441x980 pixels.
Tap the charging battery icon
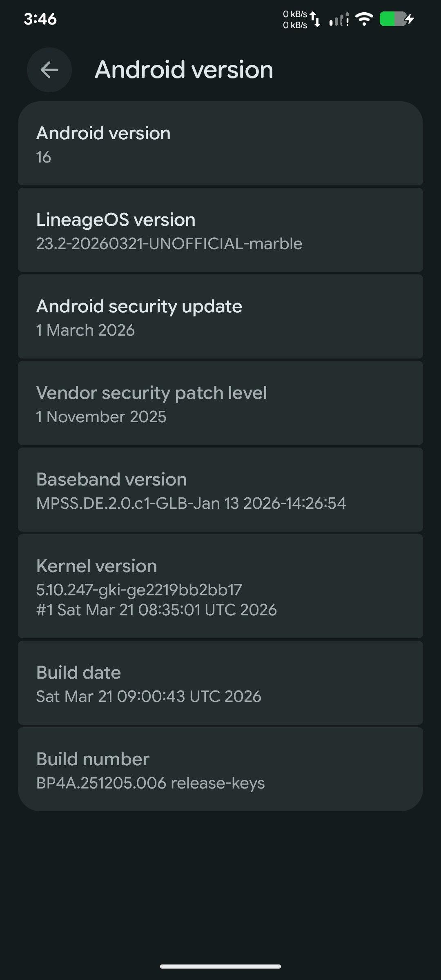coord(396,19)
